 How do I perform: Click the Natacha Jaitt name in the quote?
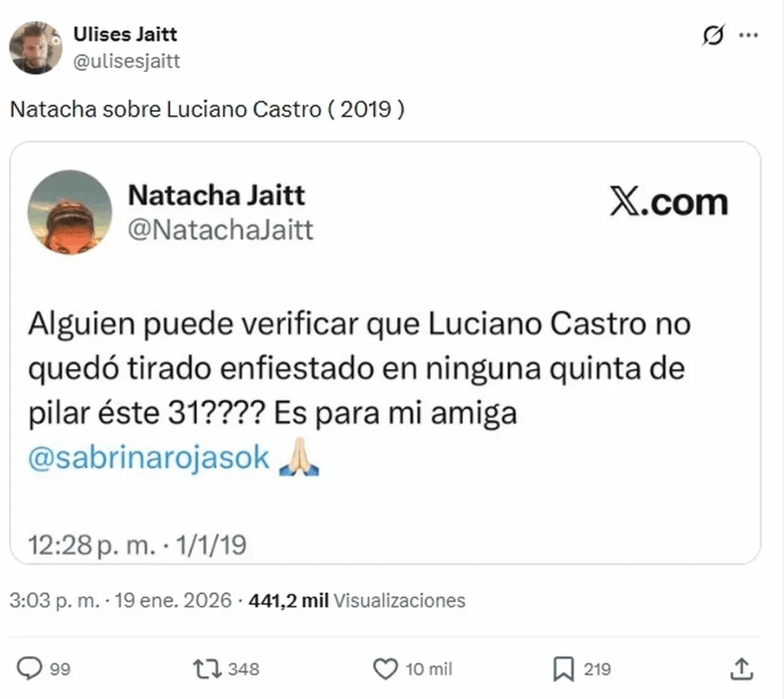[216, 195]
